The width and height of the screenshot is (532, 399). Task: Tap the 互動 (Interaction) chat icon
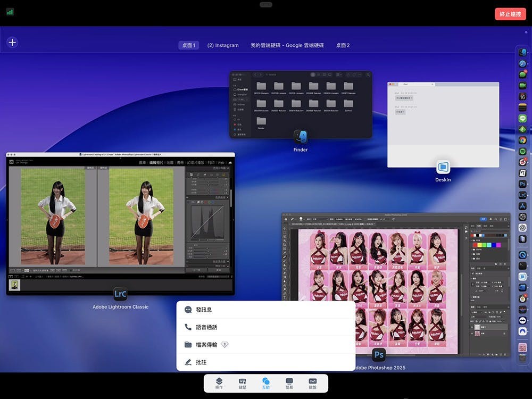click(x=265, y=383)
